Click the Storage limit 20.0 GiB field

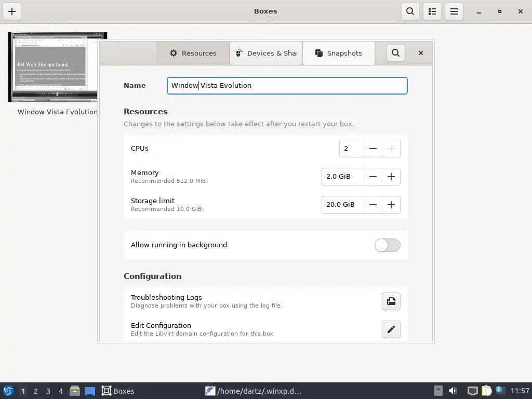click(x=343, y=205)
